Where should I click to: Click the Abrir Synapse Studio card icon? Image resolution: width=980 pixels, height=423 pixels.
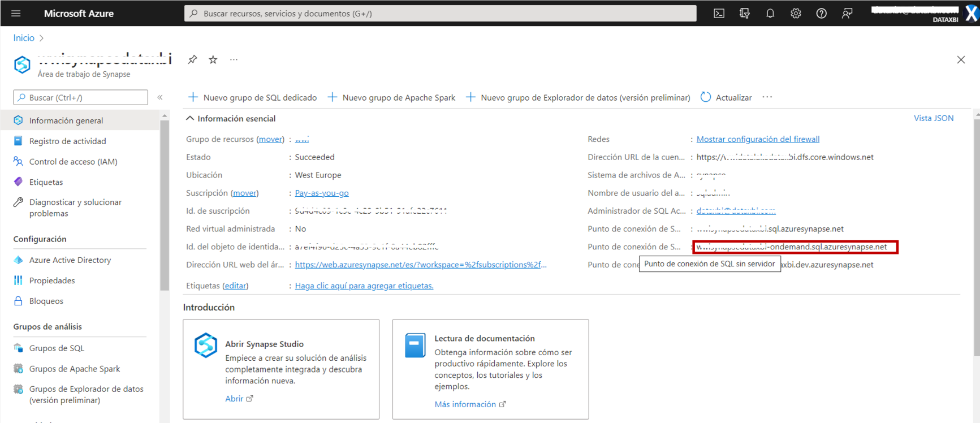tap(206, 345)
